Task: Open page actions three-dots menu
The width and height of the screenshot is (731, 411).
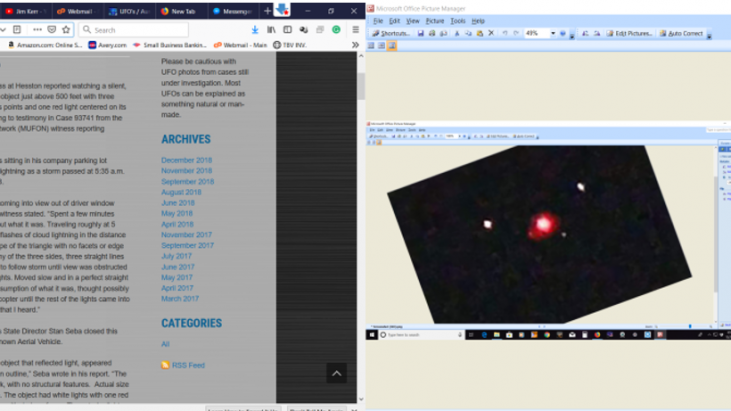Action: coord(37,29)
